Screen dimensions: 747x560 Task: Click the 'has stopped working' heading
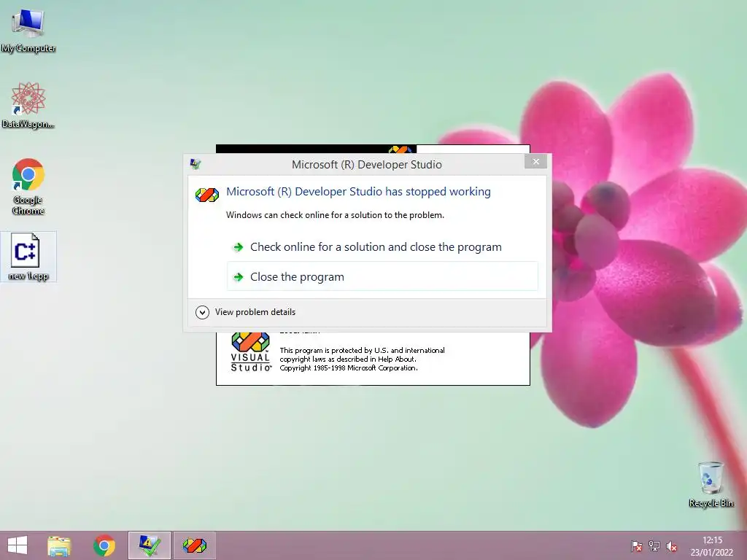coord(358,192)
